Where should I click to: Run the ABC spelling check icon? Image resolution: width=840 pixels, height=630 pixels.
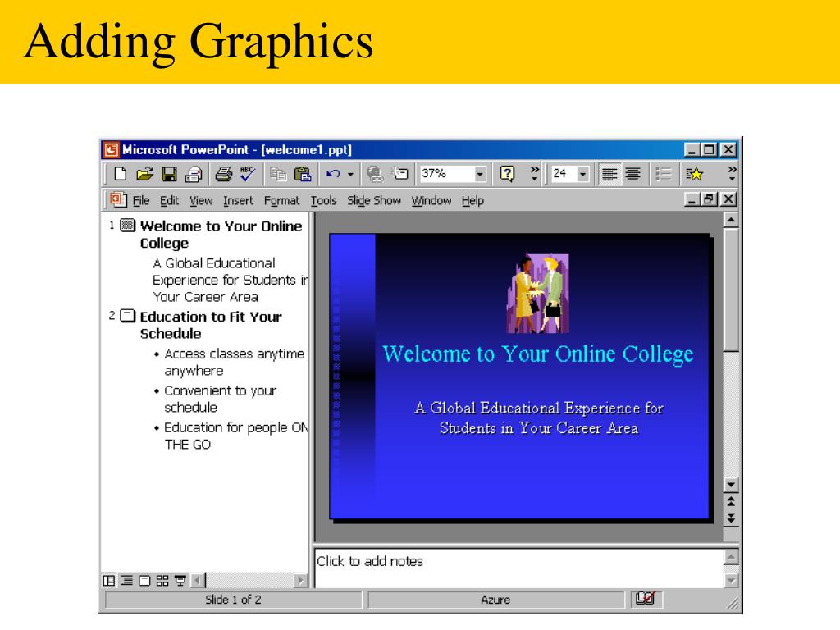[x=248, y=174]
